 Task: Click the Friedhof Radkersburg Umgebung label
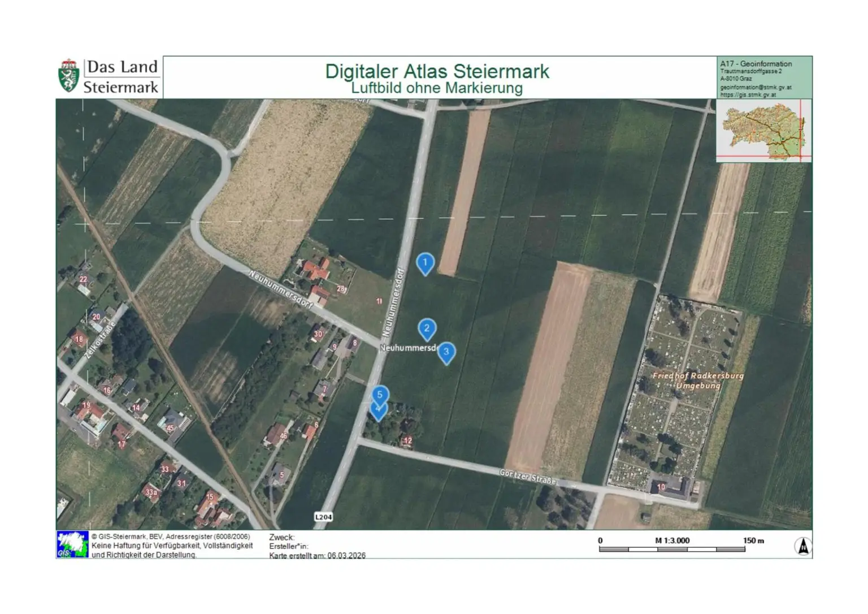(x=698, y=380)
